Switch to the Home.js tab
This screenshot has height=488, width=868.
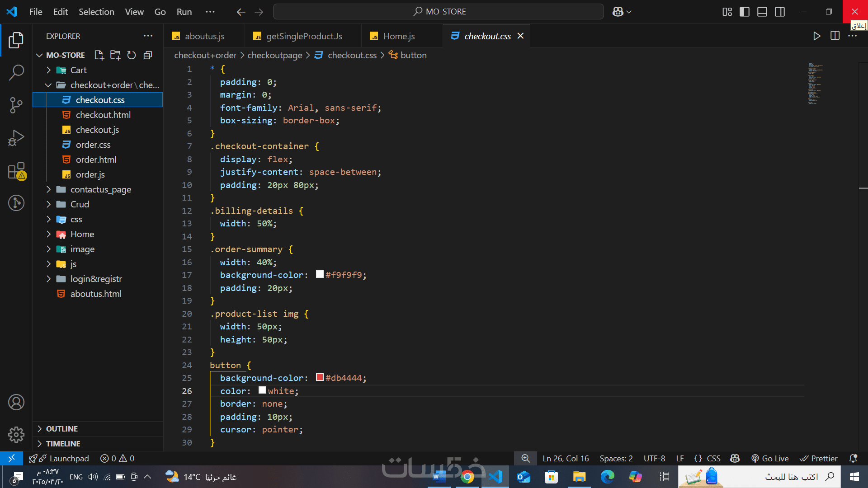coord(399,36)
